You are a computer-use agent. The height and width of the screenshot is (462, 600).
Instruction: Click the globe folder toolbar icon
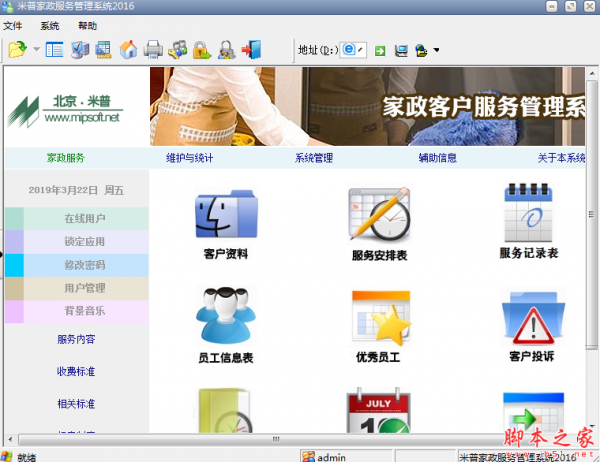(x=421, y=51)
